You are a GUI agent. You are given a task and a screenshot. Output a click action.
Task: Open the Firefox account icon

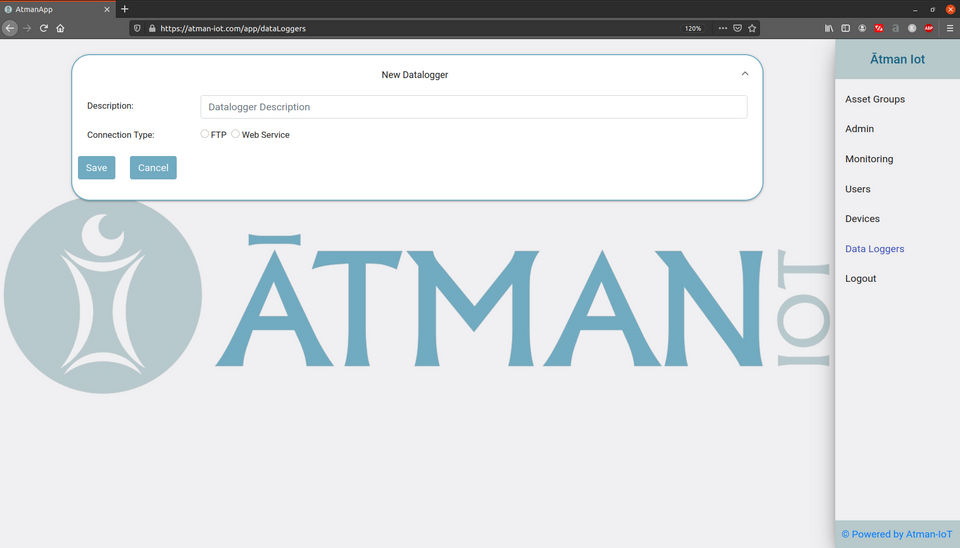862,28
